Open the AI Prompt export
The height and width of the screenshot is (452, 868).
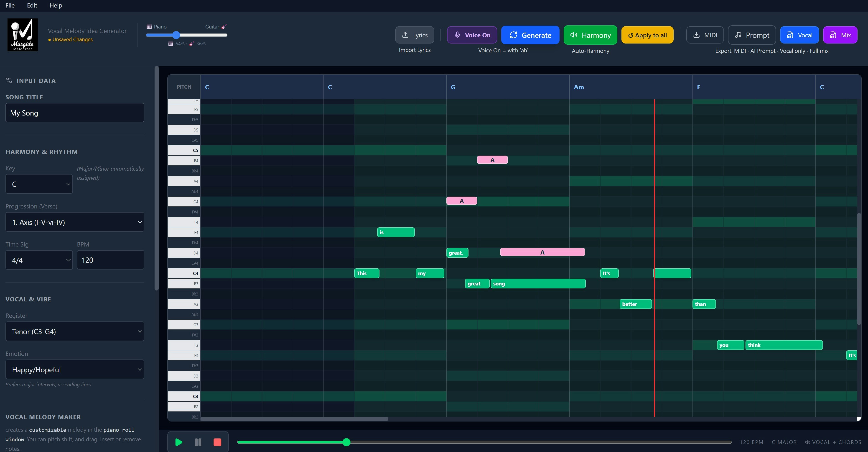coord(752,35)
